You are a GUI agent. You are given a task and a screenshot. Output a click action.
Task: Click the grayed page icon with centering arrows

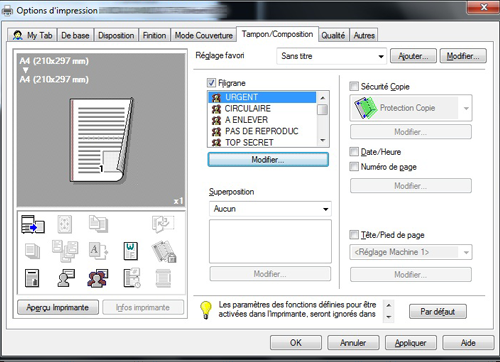64,224
